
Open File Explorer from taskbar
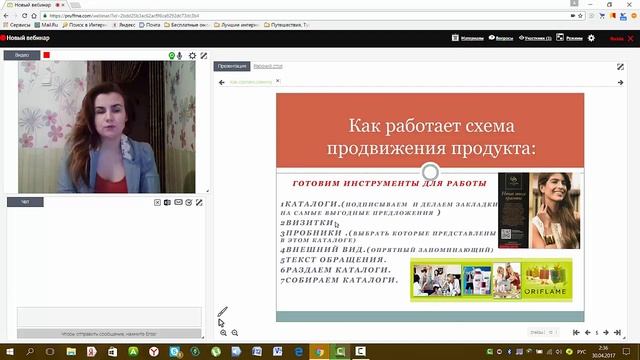click(x=71, y=351)
